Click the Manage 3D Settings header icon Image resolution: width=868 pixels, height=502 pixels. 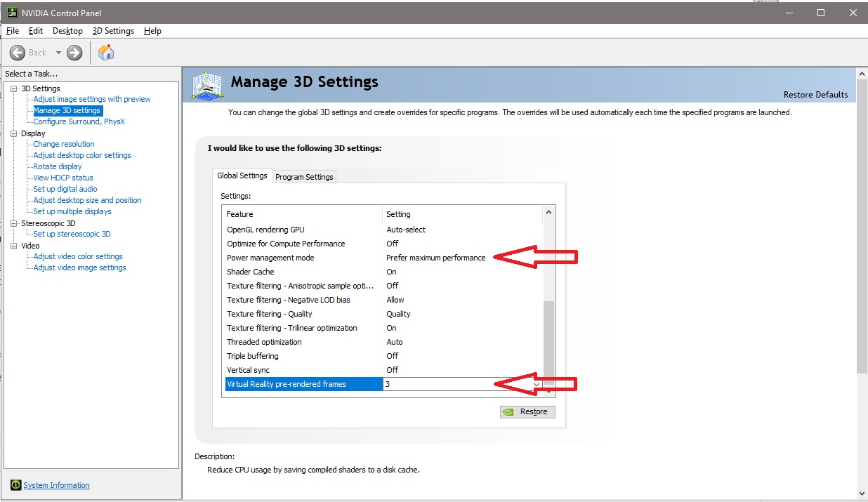click(207, 85)
